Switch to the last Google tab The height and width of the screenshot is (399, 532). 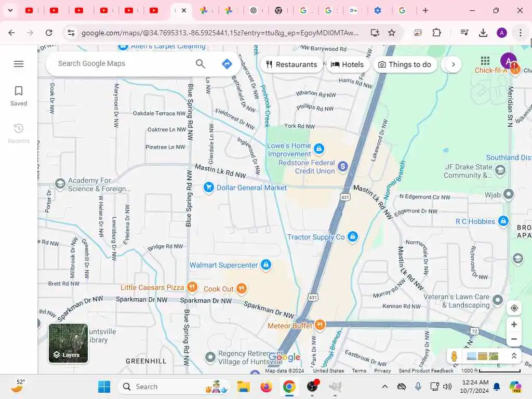[403, 10]
